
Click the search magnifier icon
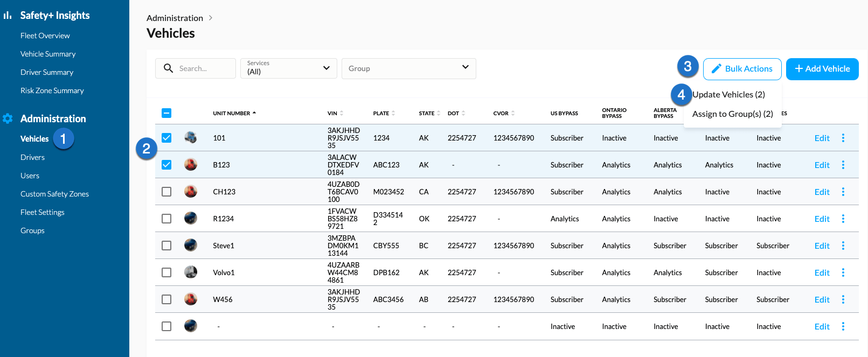[169, 68]
